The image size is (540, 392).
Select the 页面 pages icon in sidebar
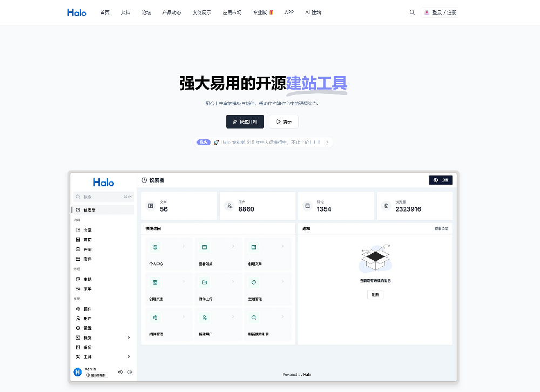[x=78, y=240]
